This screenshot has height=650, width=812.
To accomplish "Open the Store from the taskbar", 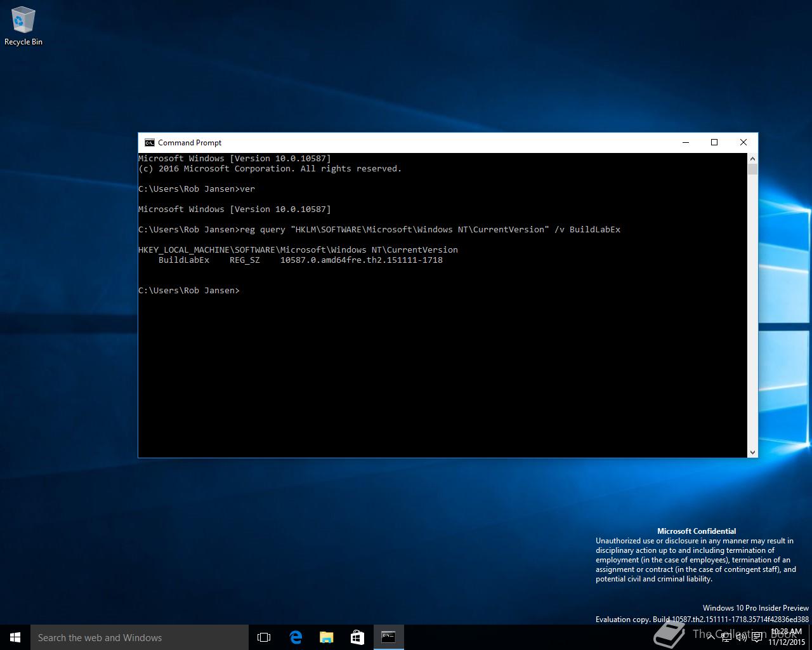I will pyautogui.click(x=357, y=637).
